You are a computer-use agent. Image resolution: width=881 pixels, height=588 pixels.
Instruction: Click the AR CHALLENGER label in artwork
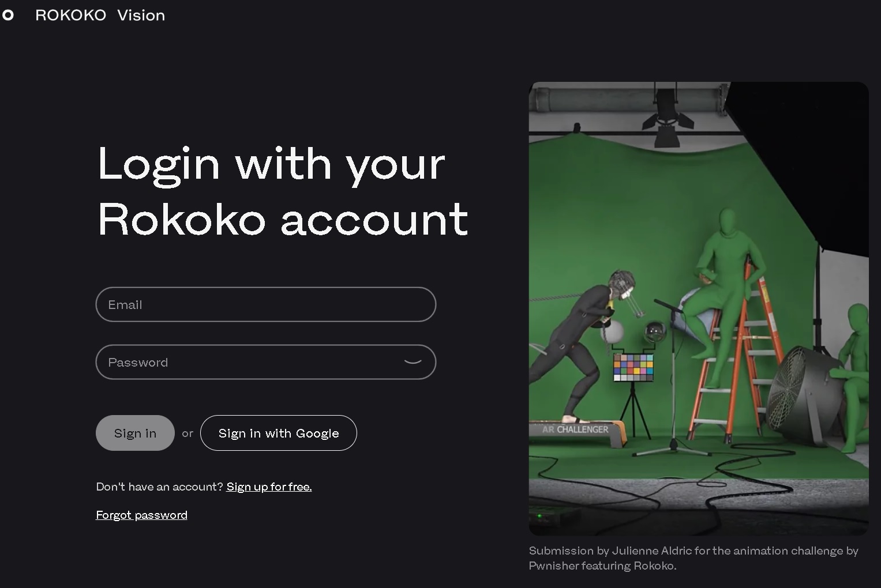click(x=575, y=429)
